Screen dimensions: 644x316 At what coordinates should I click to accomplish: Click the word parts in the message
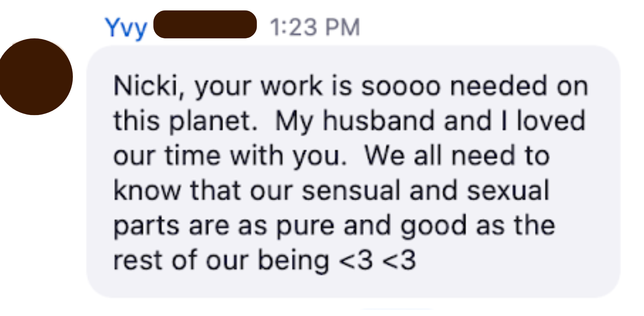(146, 226)
